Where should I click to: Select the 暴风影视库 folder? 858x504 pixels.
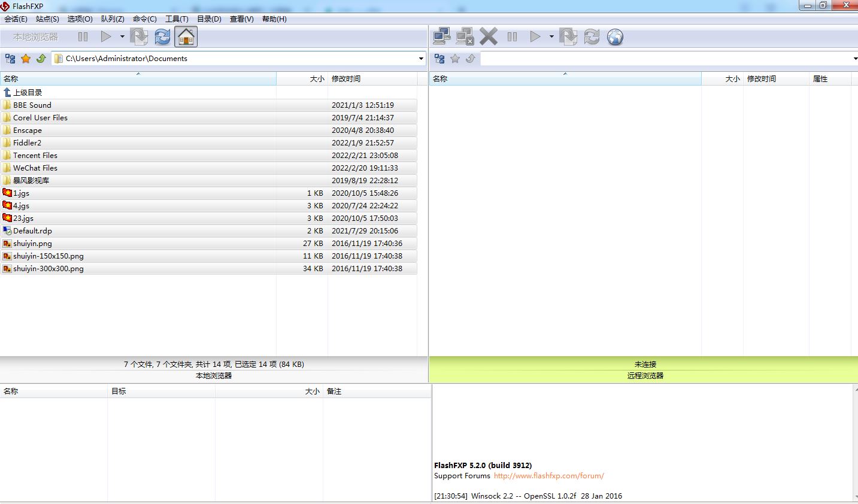(208, 181)
